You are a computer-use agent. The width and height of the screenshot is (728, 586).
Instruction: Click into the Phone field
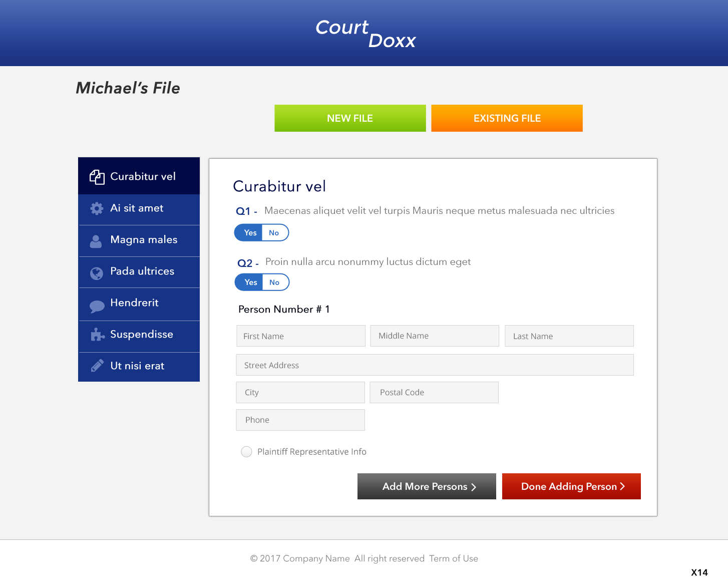(300, 420)
